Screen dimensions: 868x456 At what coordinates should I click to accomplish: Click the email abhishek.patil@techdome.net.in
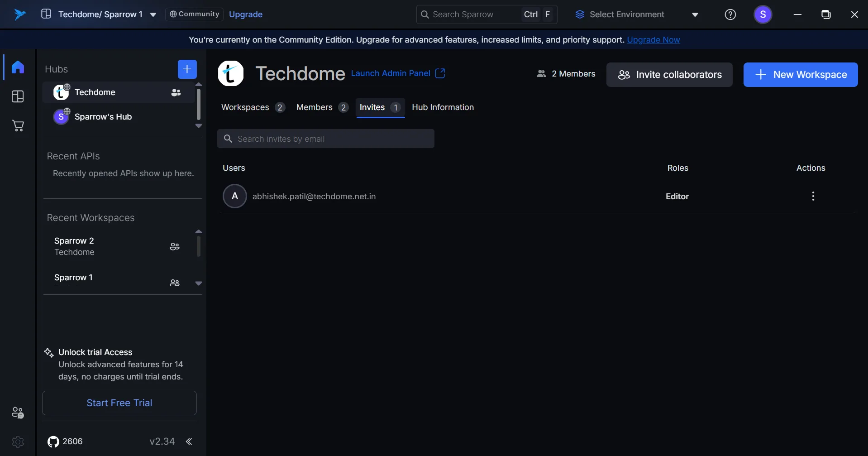pyautogui.click(x=314, y=197)
